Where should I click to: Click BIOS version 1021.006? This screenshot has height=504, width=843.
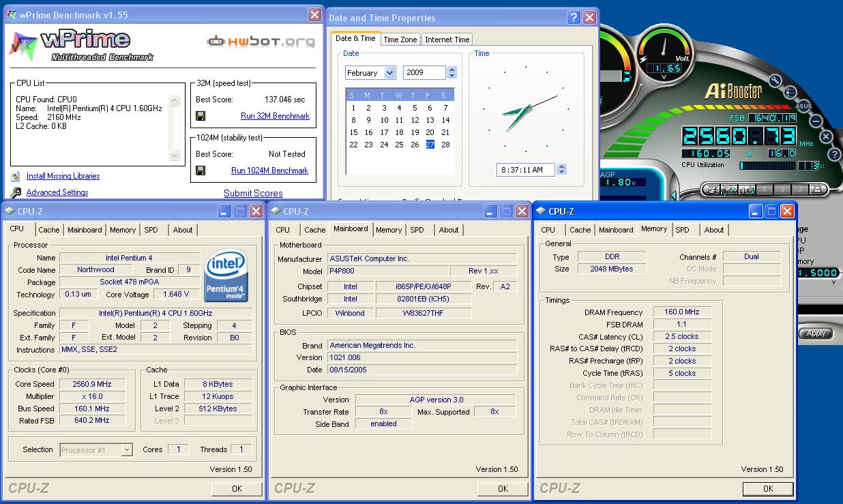click(421, 357)
